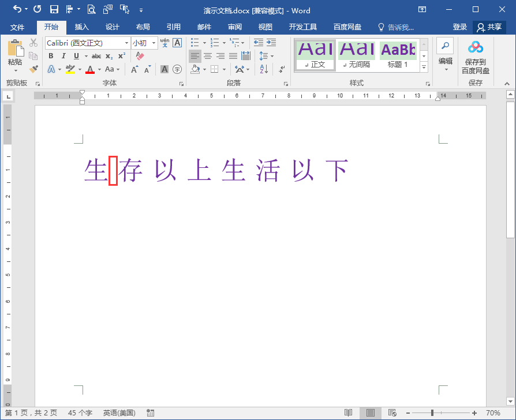This screenshot has width=516, height=420.
Task: Apply italic formatting
Action: coord(63,55)
